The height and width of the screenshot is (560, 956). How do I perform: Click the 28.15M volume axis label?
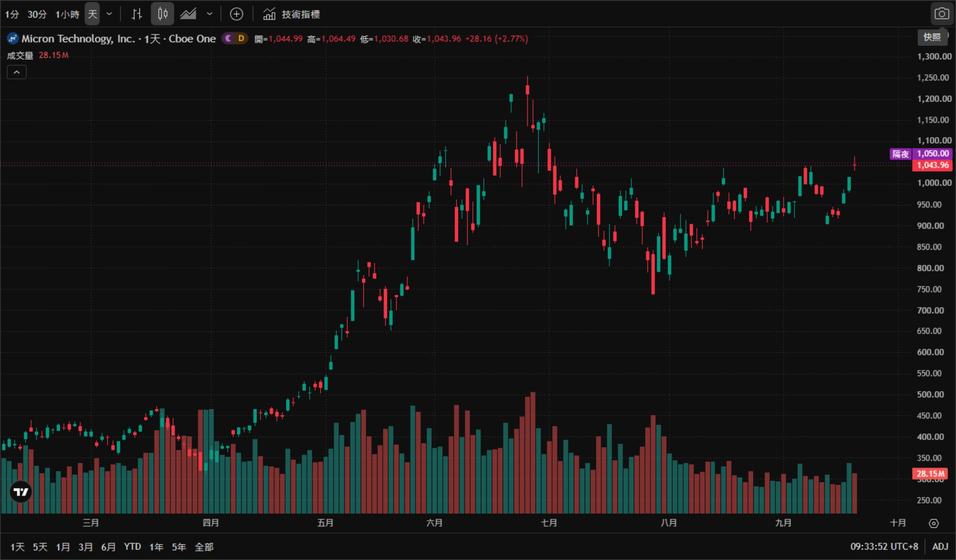(930, 474)
